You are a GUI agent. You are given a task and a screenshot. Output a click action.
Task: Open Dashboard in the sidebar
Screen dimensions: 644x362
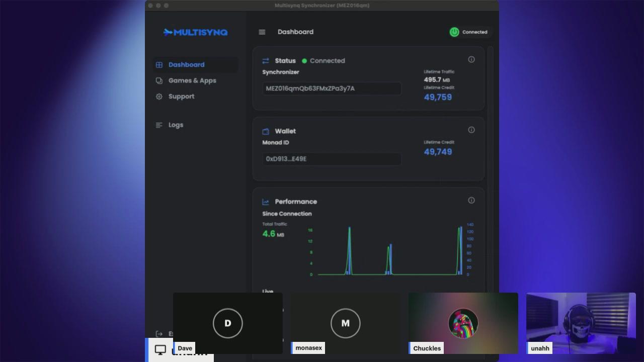195,64
